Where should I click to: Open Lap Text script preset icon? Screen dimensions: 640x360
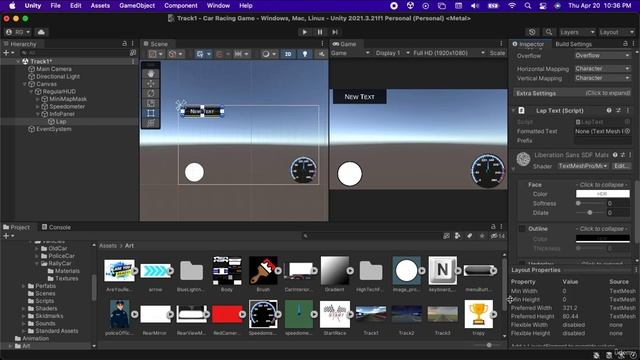coord(618,110)
